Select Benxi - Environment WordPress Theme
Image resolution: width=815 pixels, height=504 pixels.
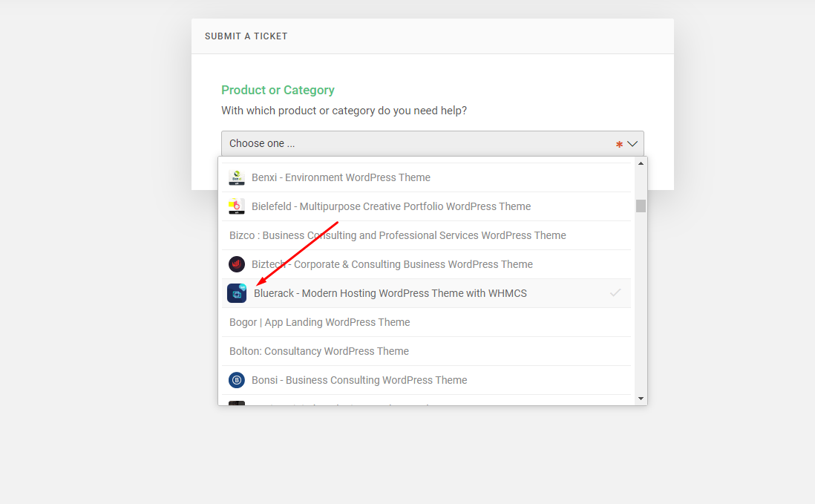pyautogui.click(x=426, y=177)
